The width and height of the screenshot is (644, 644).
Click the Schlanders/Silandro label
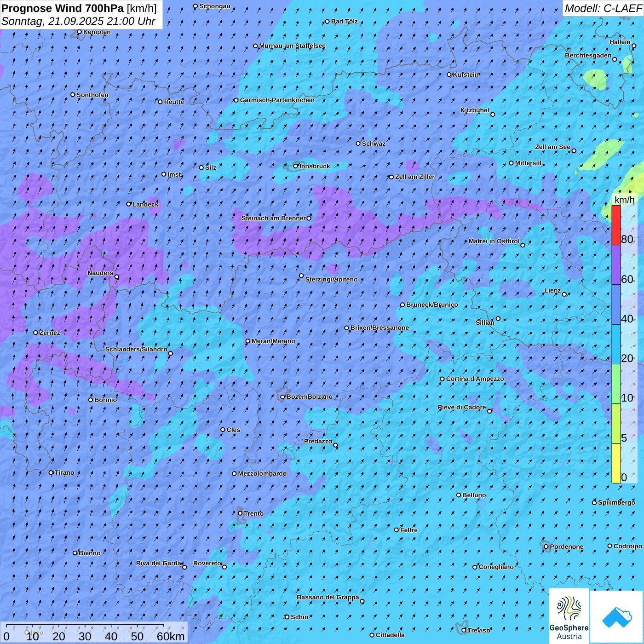coord(136,350)
